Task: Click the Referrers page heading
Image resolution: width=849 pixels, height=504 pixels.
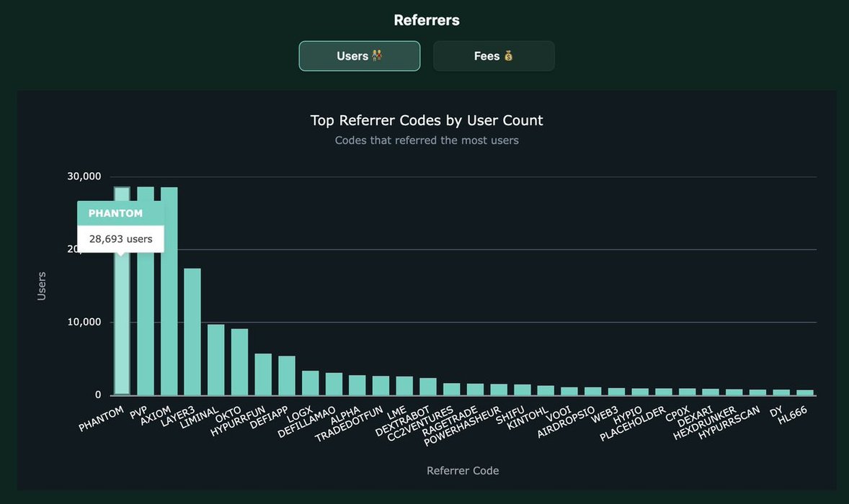Action: tap(427, 20)
